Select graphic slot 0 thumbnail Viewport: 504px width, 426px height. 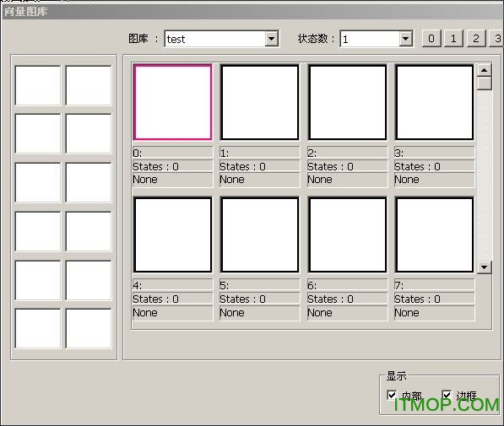(x=172, y=102)
